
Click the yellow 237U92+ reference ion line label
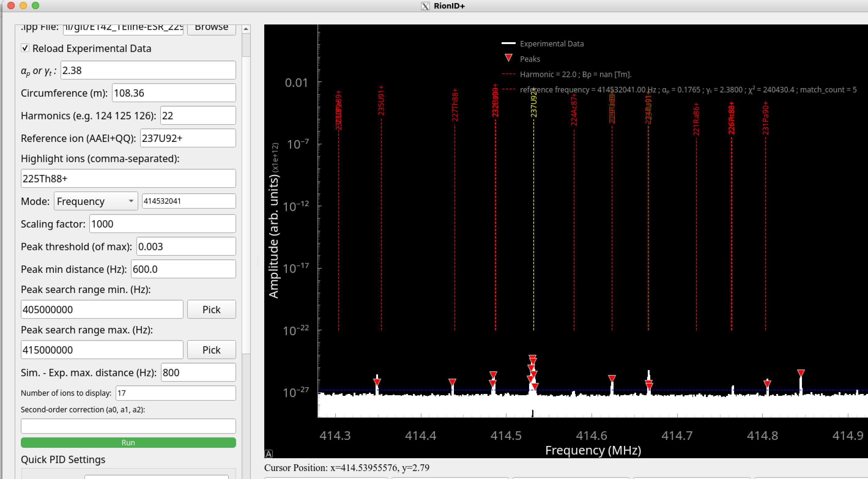coord(533,102)
